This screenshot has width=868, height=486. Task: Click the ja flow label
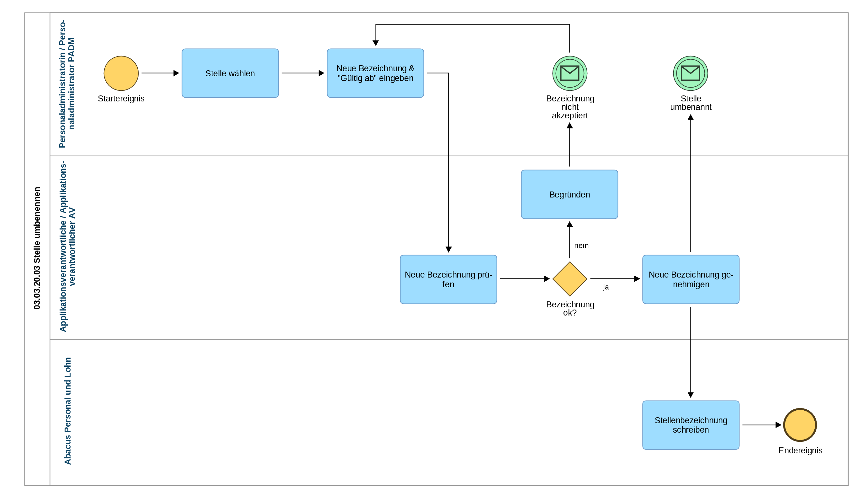point(606,287)
